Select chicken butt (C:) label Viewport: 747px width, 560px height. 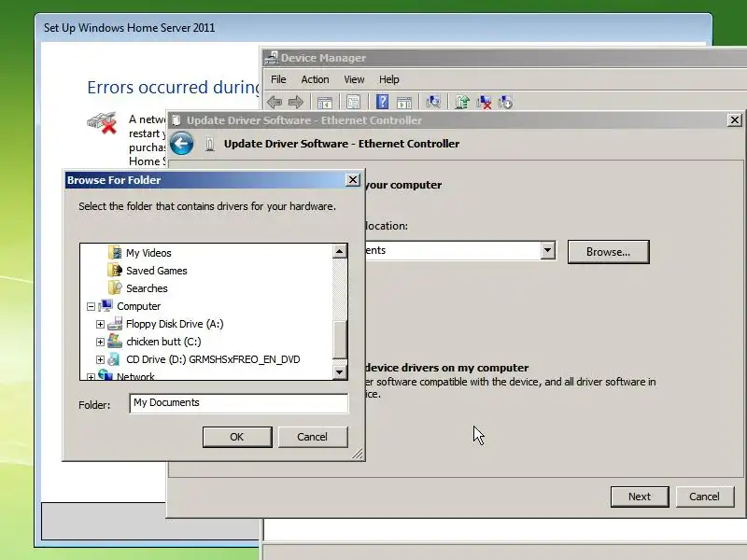coord(163,342)
